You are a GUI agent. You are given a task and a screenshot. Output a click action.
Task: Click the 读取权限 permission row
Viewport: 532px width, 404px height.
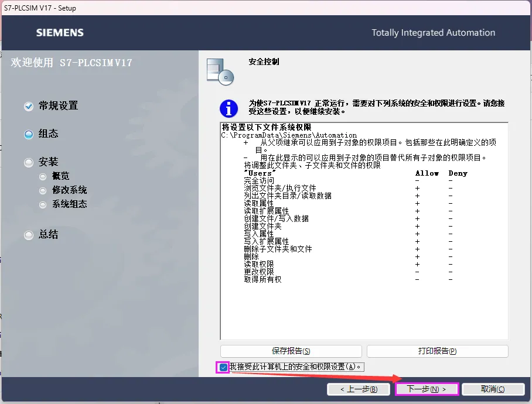click(x=347, y=265)
